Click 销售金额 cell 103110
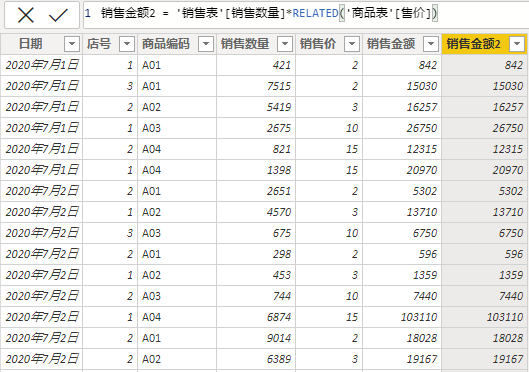 [402, 317]
